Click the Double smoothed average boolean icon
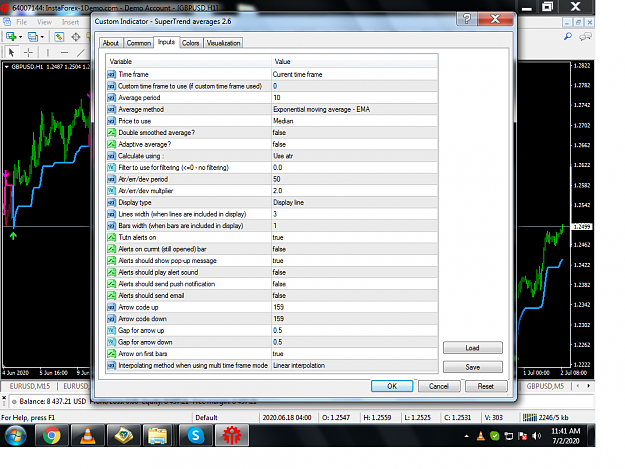 click(112, 133)
